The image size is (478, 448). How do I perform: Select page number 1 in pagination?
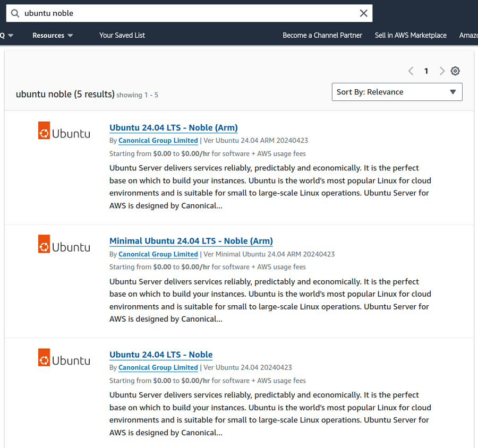(426, 71)
